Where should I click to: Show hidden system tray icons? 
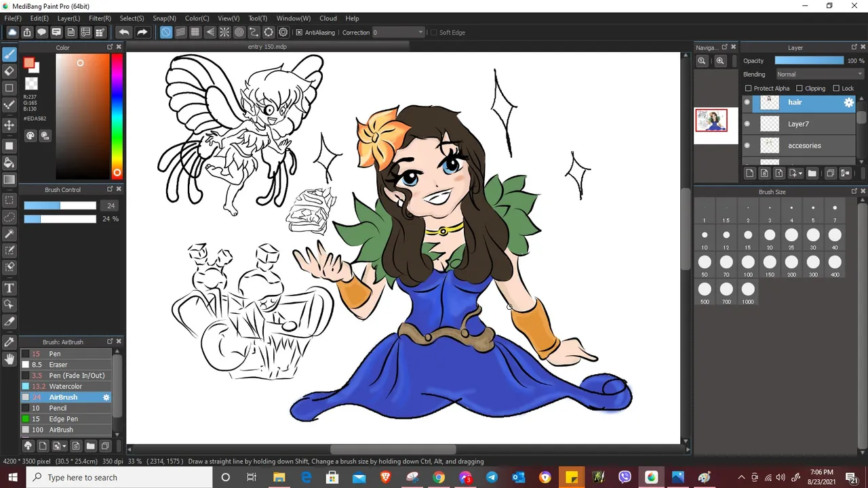(x=741, y=478)
